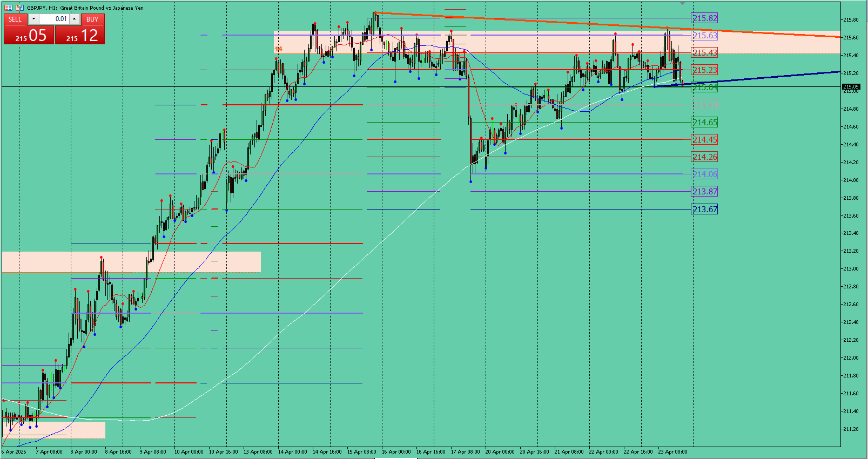Image resolution: width=868 pixels, height=459 pixels.
Task: Select the 213.87 price level label
Action: pyautogui.click(x=705, y=192)
